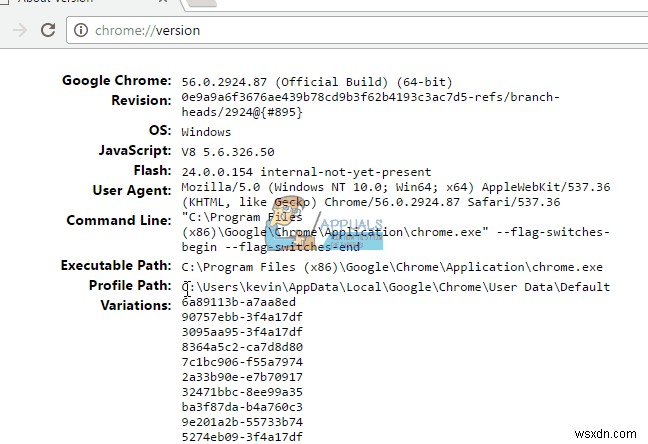Click the Executable Path label
Viewport: 648px width, 444px height.
pyautogui.click(x=116, y=265)
